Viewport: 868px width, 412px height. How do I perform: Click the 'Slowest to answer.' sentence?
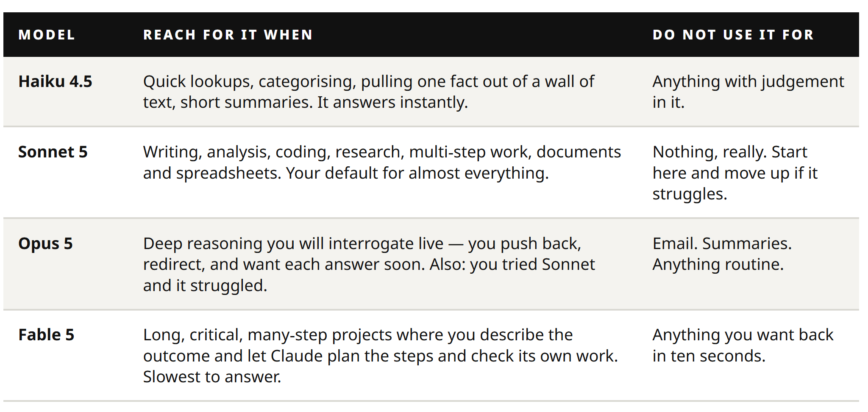(x=212, y=377)
